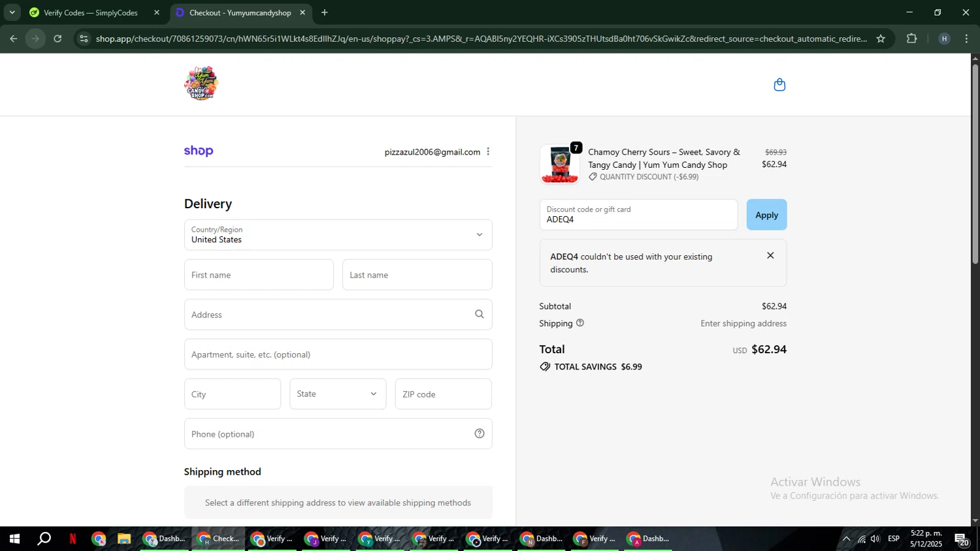This screenshot has width=980, height=551.
Task: Click the Chamoy Cherry Sours product title
Action: (664, 158)
